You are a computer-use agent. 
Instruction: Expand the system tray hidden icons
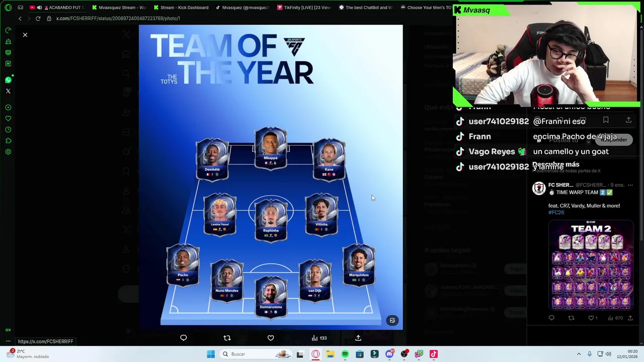click(579, 354)
